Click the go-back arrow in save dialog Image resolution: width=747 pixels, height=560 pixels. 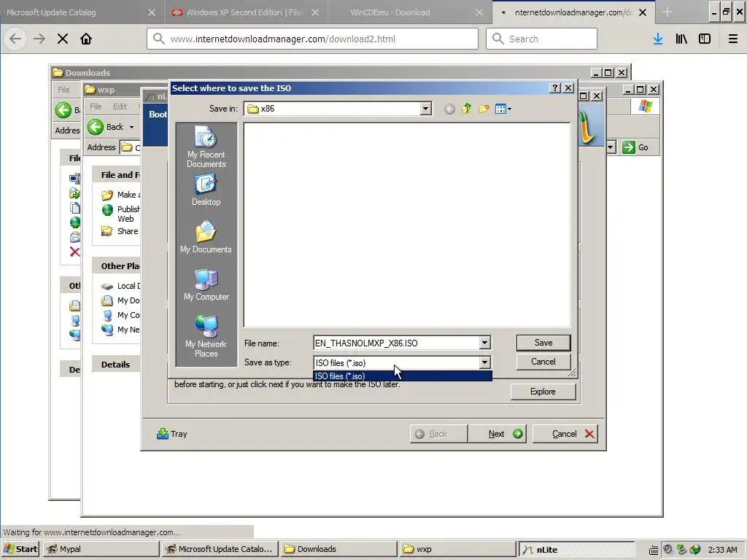click(x=449, y=109)
